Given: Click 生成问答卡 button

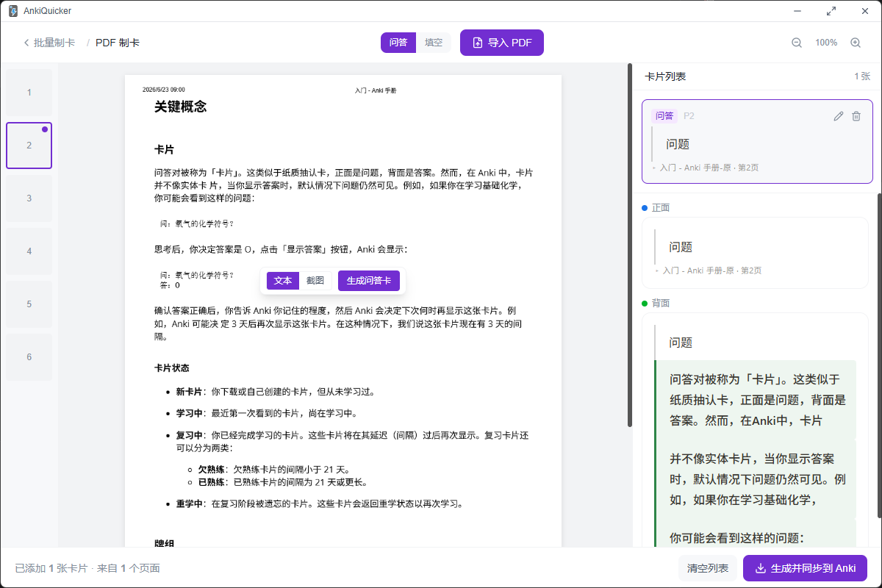Looking at the screenshot, I should [369, 281].
